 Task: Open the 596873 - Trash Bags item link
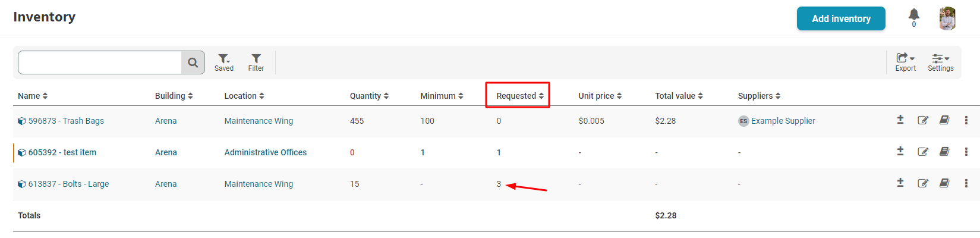coord(66,121)
